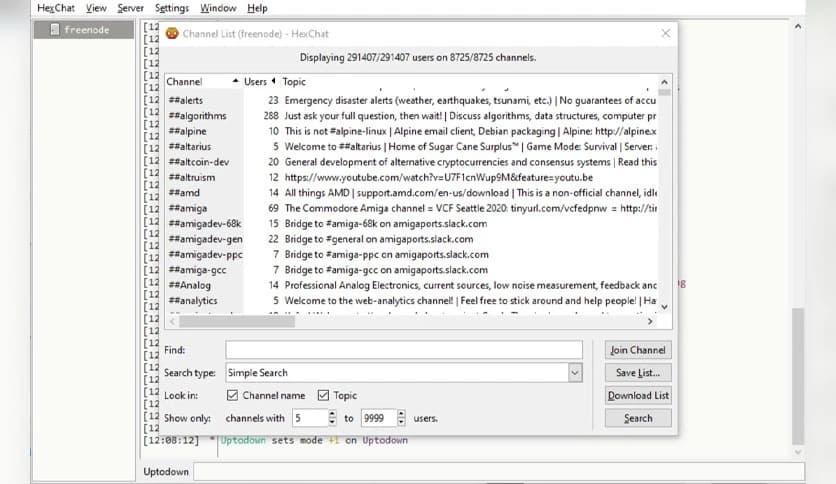
Task: Select the ##alerts channel row
Action: point(412,100)
